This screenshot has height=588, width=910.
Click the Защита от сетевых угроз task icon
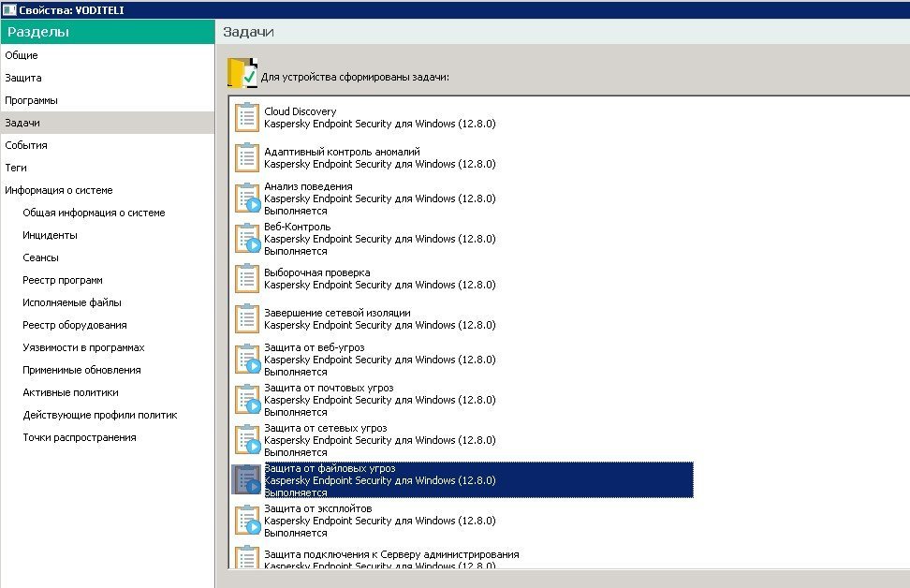[246, 439]
